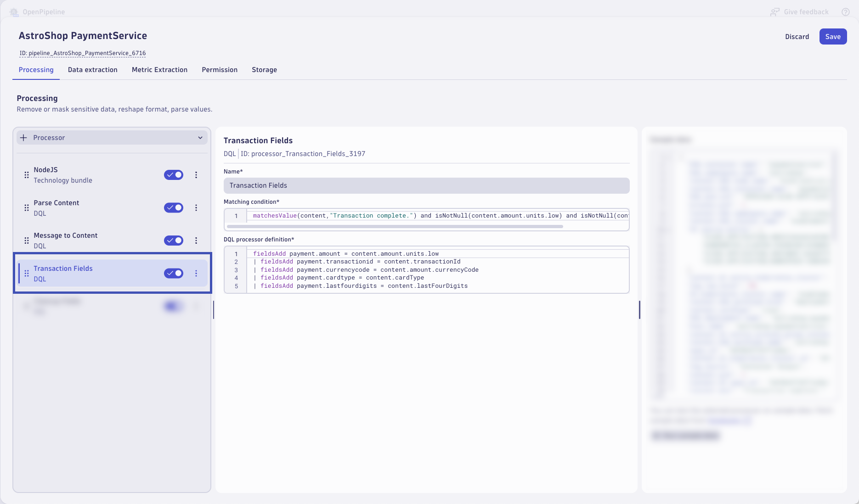Click the matching condition horizontal scrollbar
This screenshot has width=859, height=504.
(x=395, y=226)
